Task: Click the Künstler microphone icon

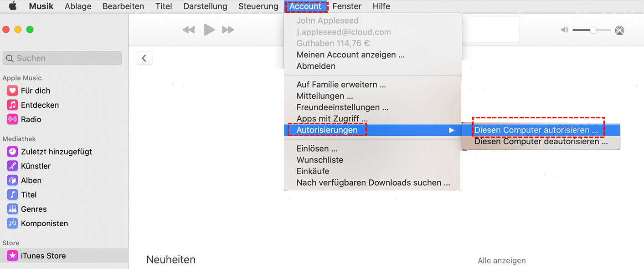Action: click(x=12, y=166)
